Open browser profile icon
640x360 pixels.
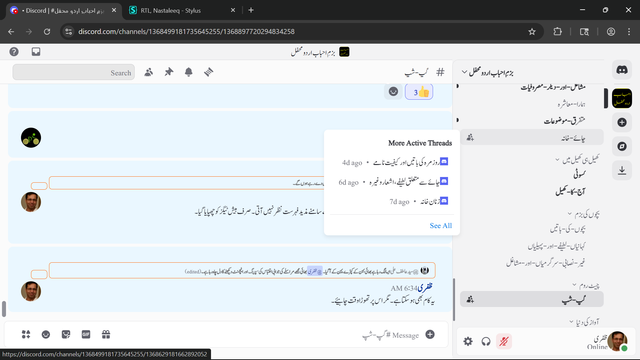(x=611, y=31)
